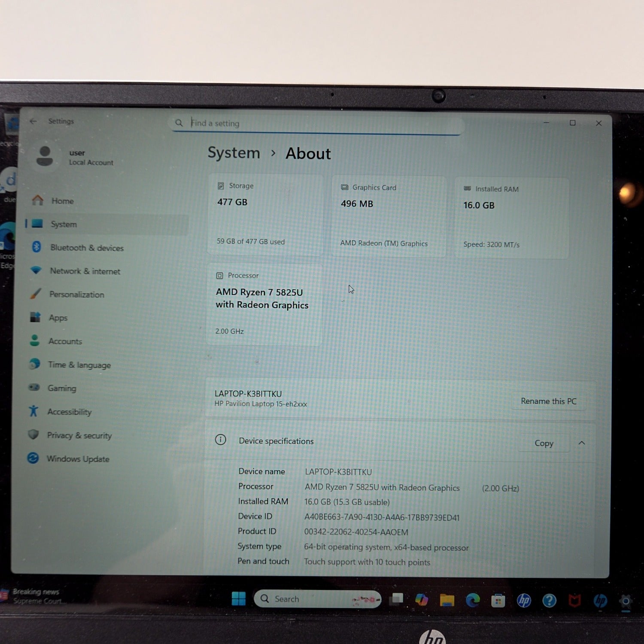The width and height of the screenshot is (644, 644).
Task: Click the Graphics Card info card
Action: pos(388,216)
